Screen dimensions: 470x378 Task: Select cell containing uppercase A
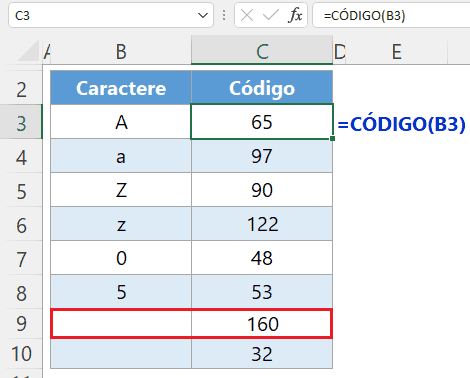pyautogui.click(x=121, y=122)
